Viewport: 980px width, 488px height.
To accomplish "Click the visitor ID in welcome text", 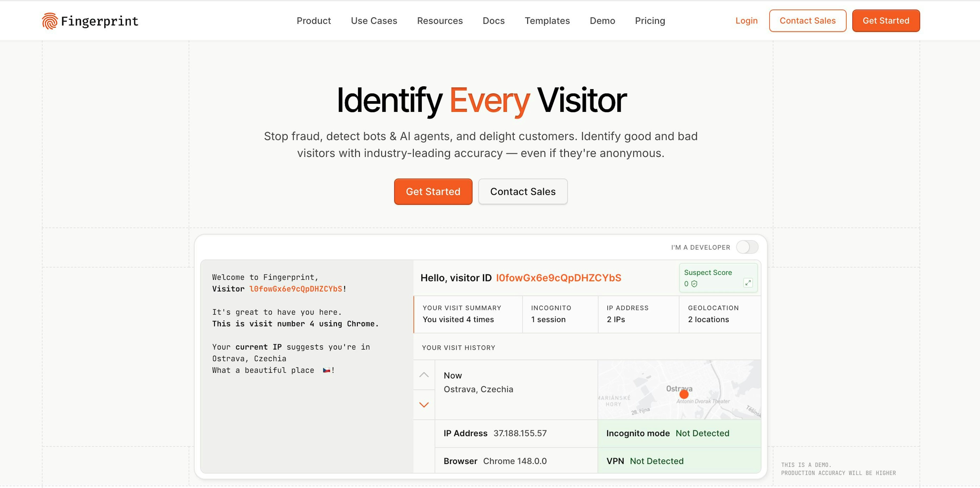I will [296, 289].
